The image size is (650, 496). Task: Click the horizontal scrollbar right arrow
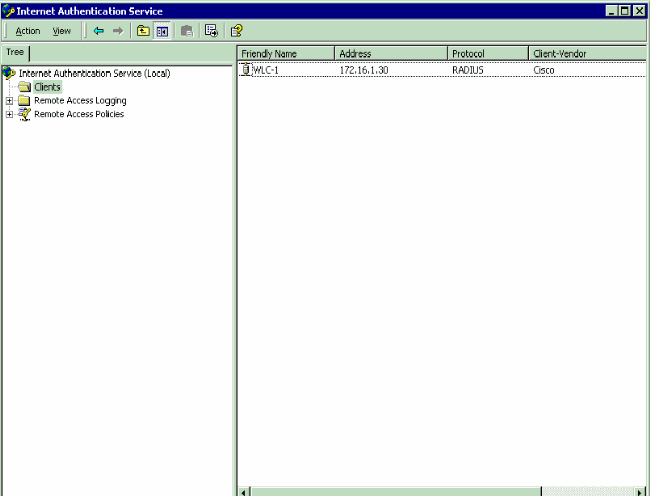pyautogui.click(x=640, y=492)
